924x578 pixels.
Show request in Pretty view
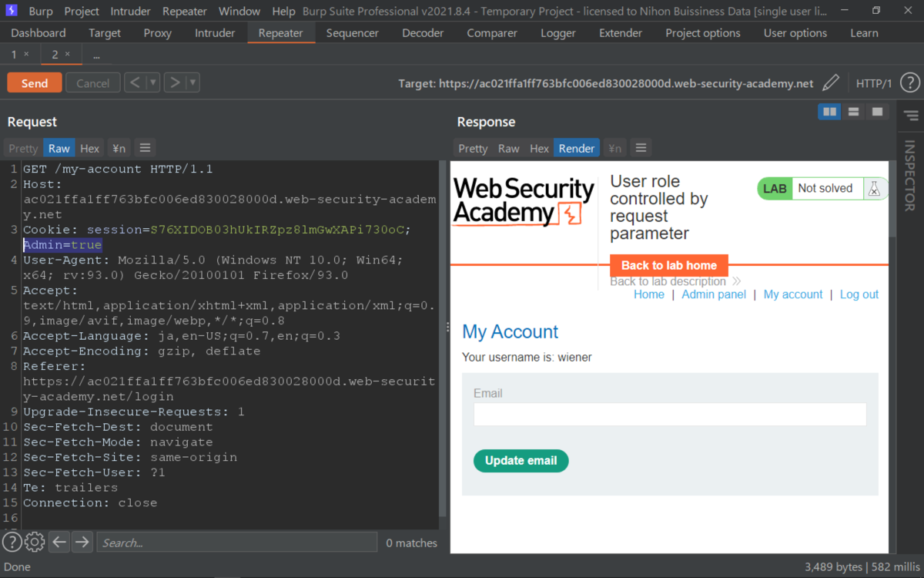[x=23, y=148]
